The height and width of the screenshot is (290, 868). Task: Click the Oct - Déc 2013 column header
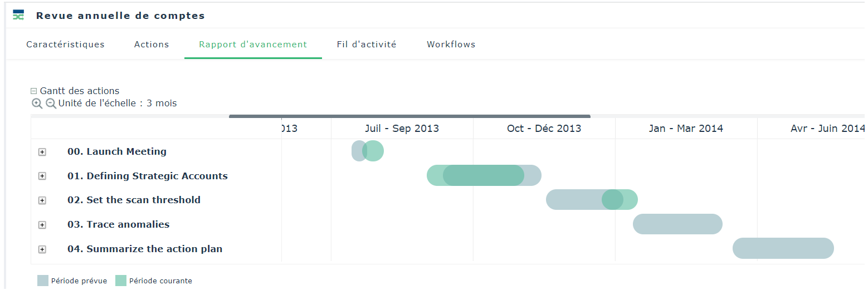(x=544, y=129)
